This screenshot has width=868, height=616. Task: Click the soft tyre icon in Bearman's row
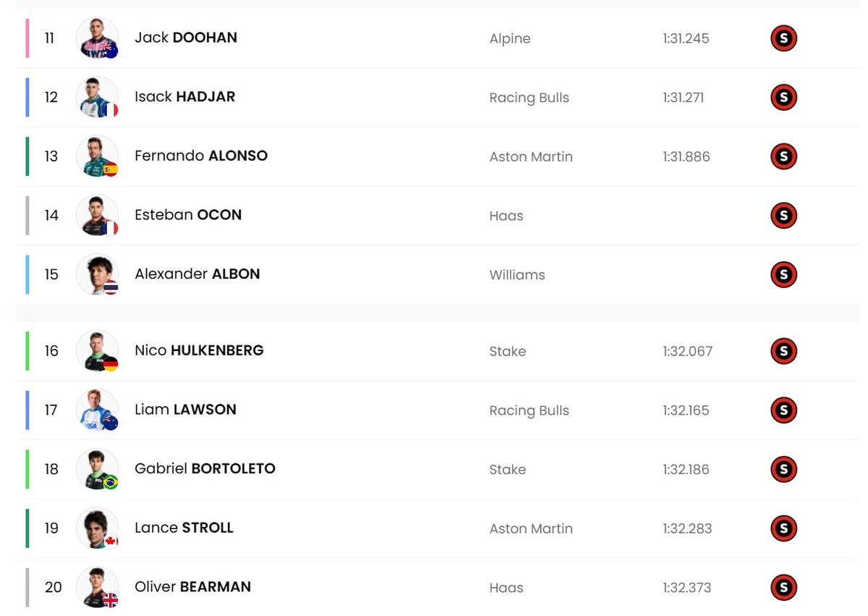click(783, 587)
